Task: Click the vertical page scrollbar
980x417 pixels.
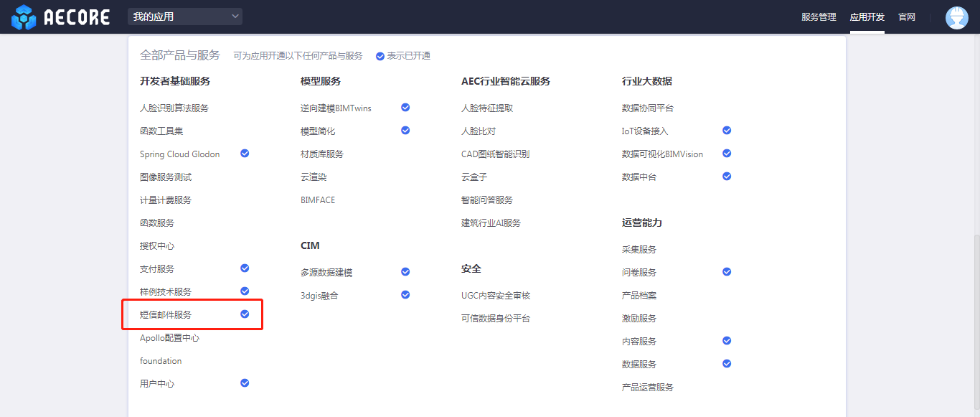Action: tap(975, 323)
